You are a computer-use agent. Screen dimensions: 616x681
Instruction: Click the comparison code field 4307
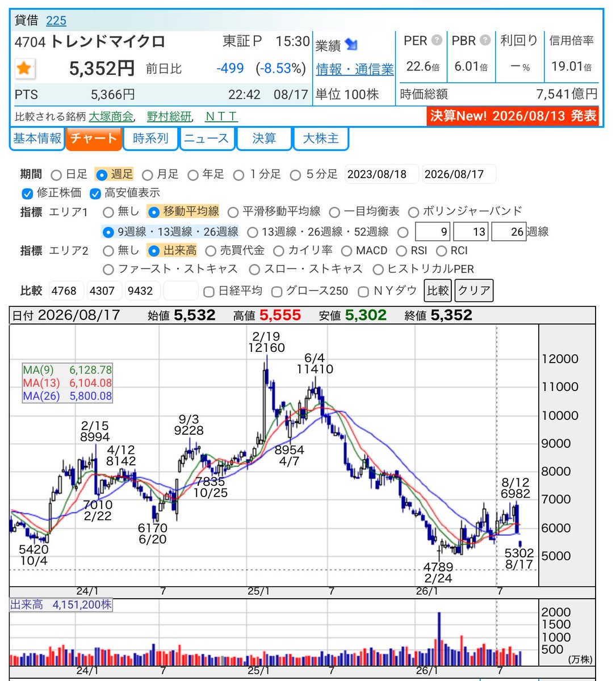pyautogui.click(x=104, y=291)
